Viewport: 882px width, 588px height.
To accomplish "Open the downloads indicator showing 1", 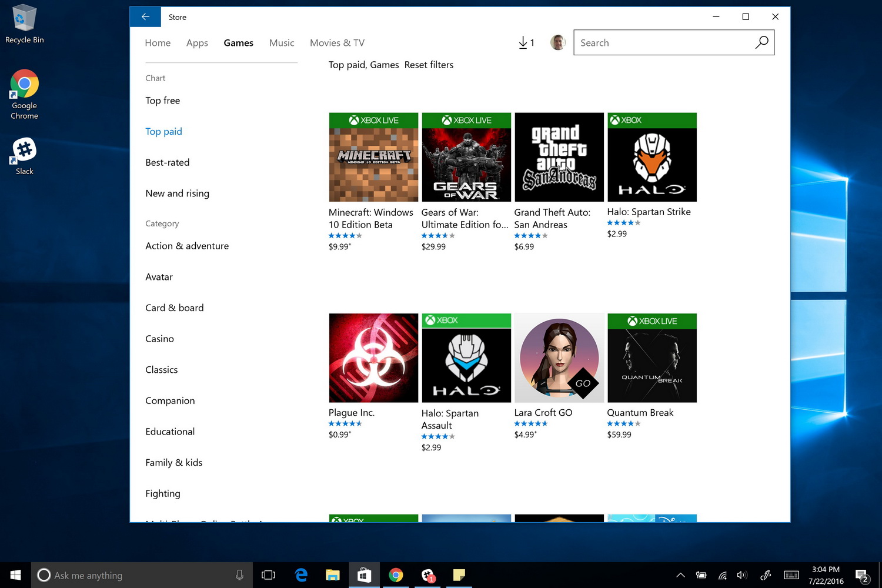I will click(526, 42).
